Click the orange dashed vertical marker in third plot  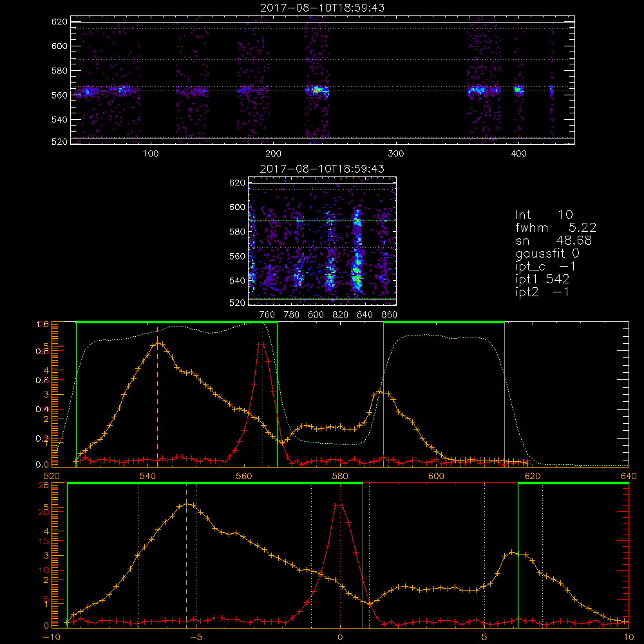158,397
